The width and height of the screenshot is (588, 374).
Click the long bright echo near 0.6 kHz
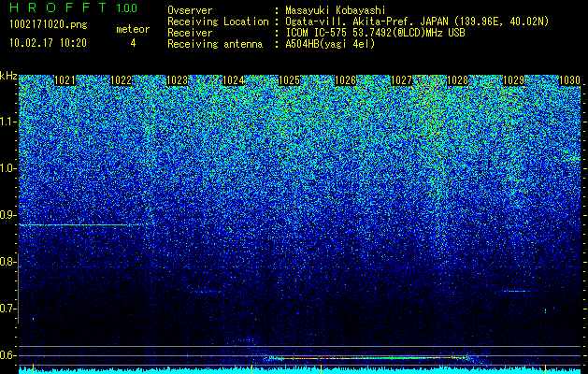coord(367,358)
